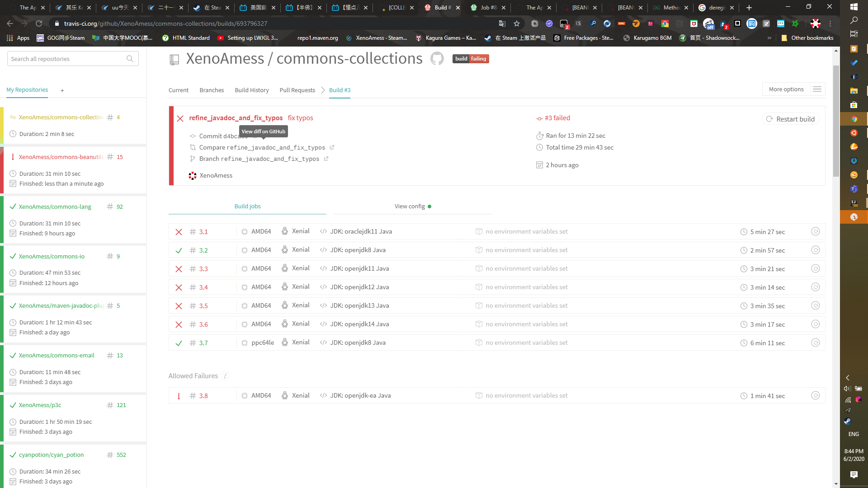Image resolution: width=868 pixels, height=488 pixels.
Task: Focus the Search all repositories field
Action: pyautogui.click(x=68, y=59)
